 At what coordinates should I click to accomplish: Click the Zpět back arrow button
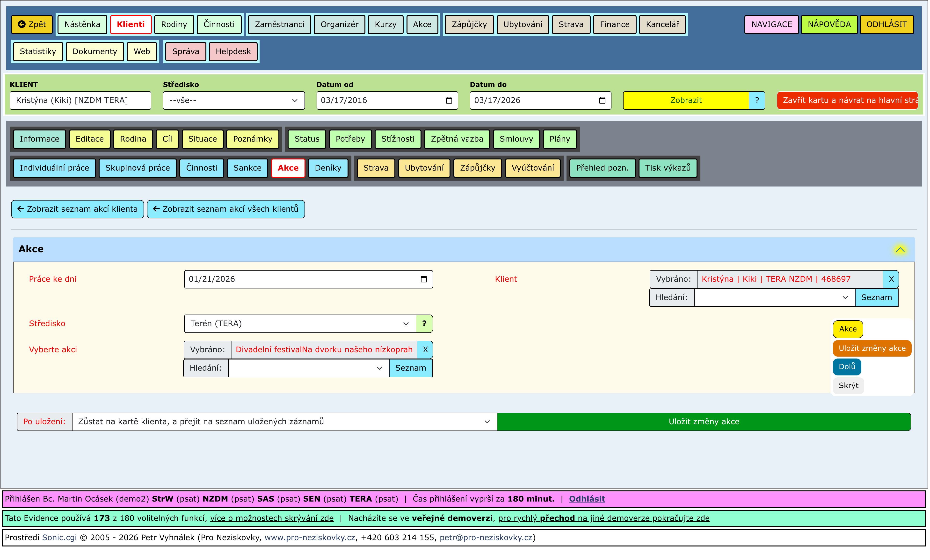point(32,25)
